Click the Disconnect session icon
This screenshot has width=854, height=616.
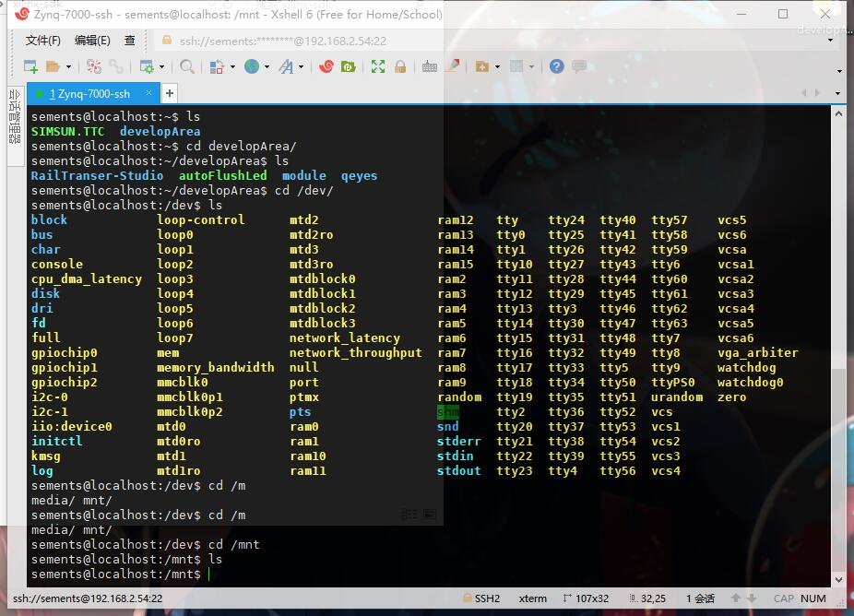[x=94, y=66]
